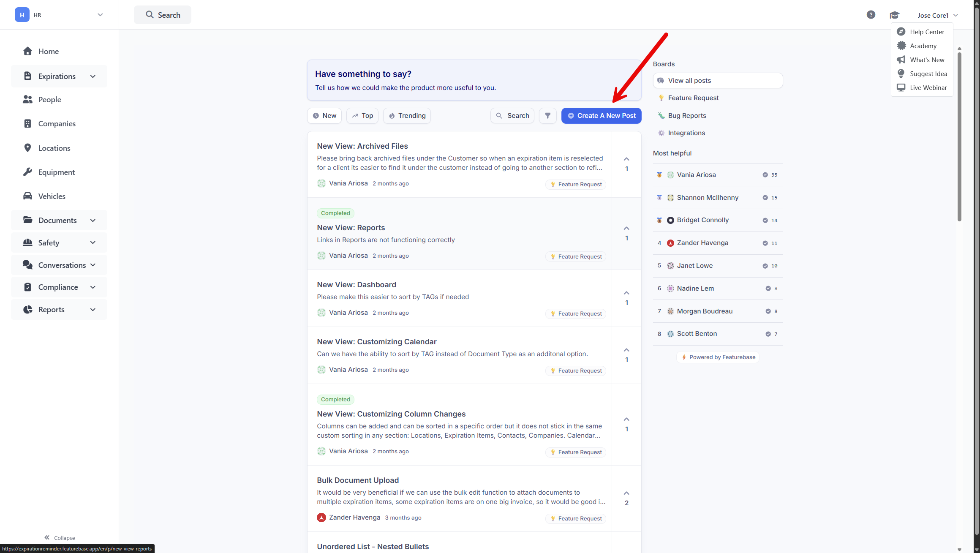Click the top Search input field
Screen dimensions: 980x553
click(x=163, y=15)
